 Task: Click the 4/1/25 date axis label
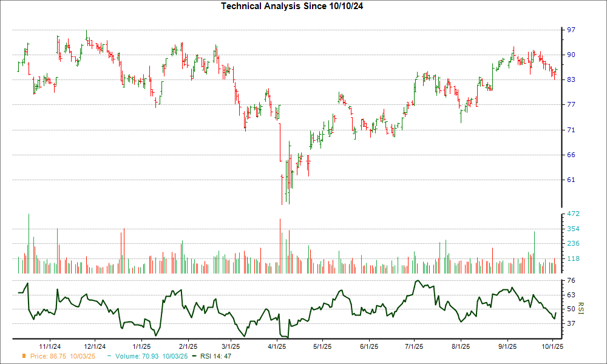pos(277,348)
